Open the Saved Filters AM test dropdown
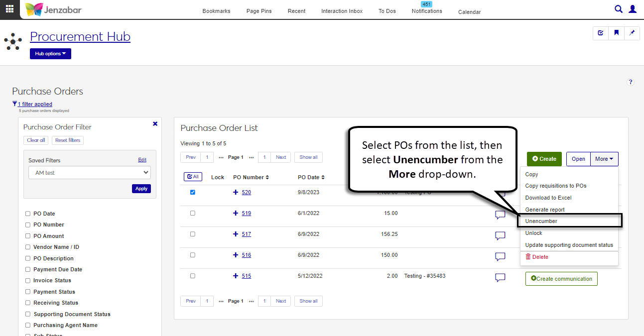 click(x=90, y=173)
